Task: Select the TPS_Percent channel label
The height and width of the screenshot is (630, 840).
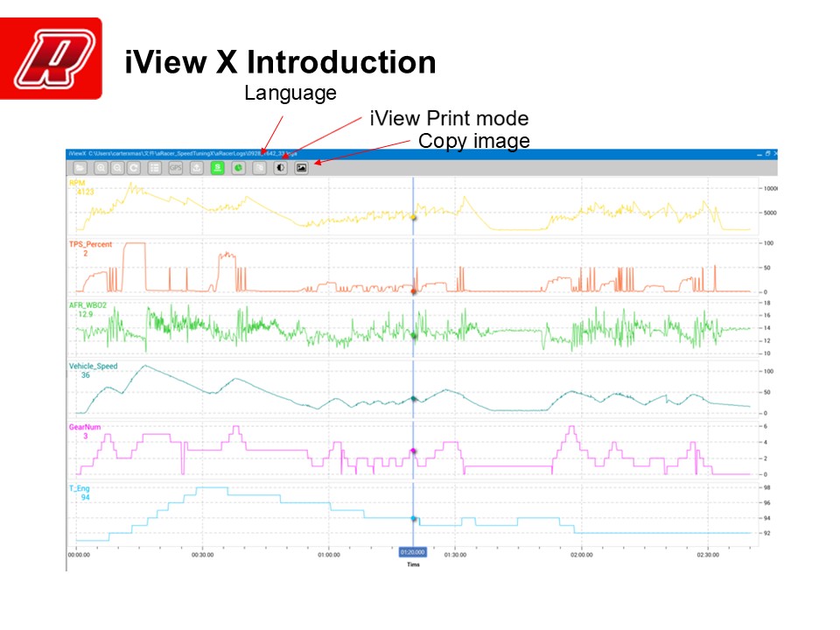Action: [90, 244]
